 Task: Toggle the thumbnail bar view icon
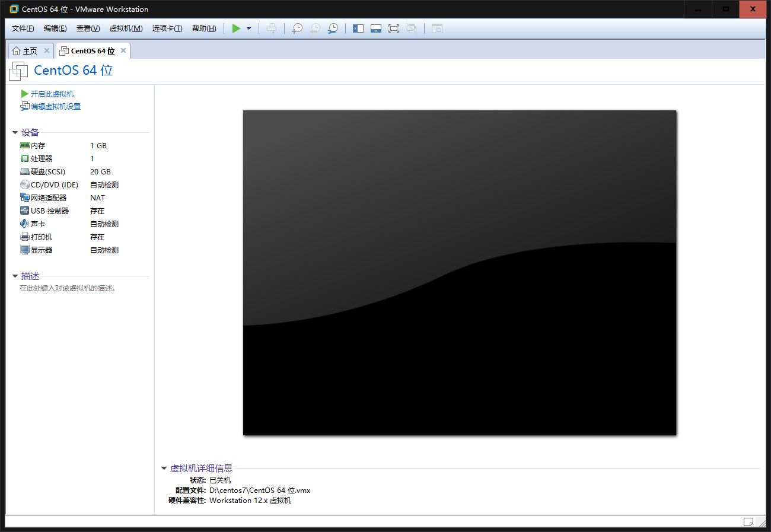pos(376,28)
